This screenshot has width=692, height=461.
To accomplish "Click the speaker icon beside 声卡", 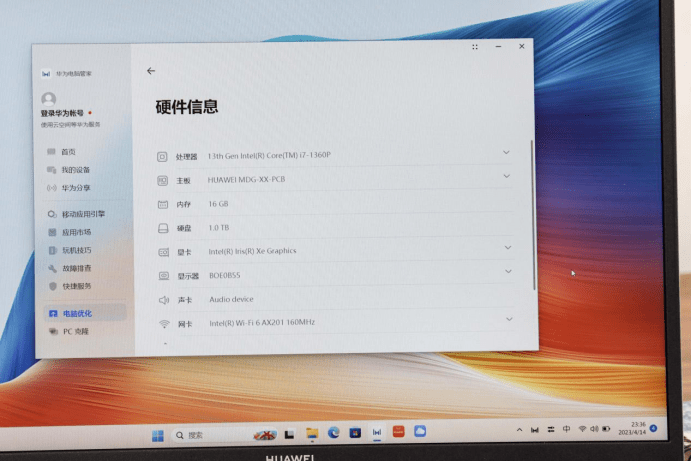I will pos(164,300).
